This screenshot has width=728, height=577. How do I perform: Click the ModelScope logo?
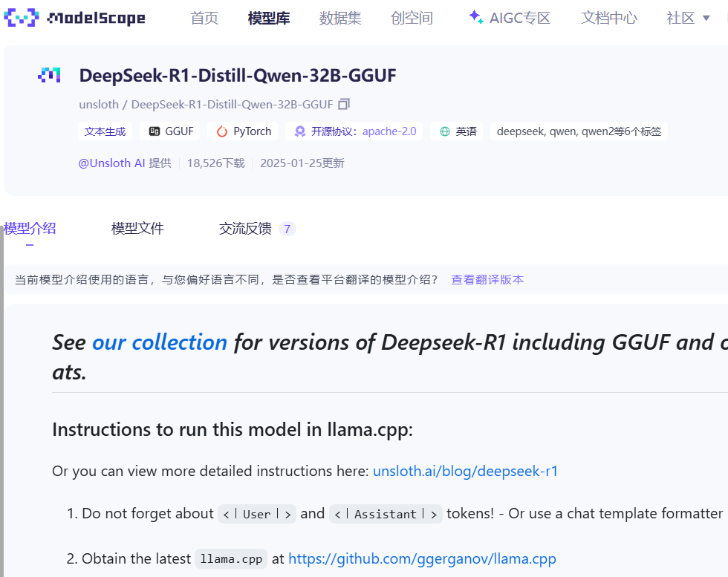click(x=75, y=18)
